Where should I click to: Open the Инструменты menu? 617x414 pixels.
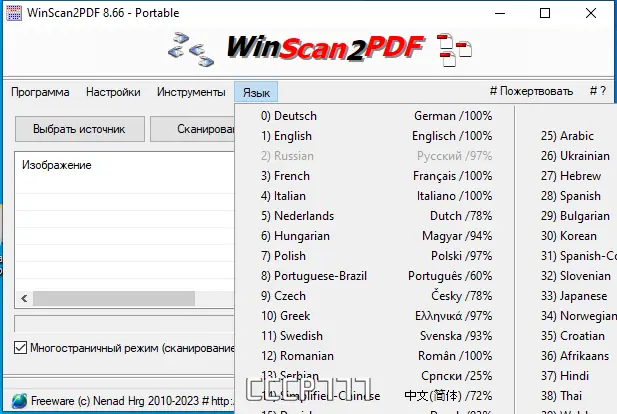[x=191, y=92]
